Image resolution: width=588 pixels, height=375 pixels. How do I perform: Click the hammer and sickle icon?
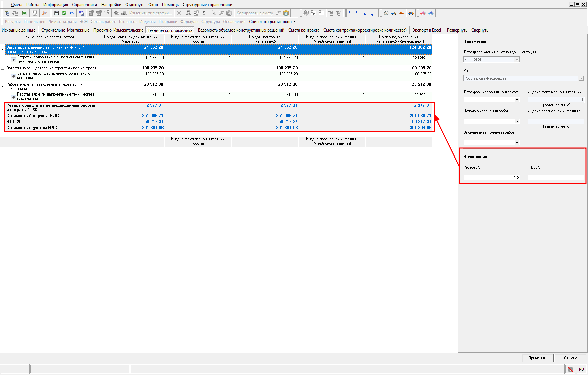point(386,13)
